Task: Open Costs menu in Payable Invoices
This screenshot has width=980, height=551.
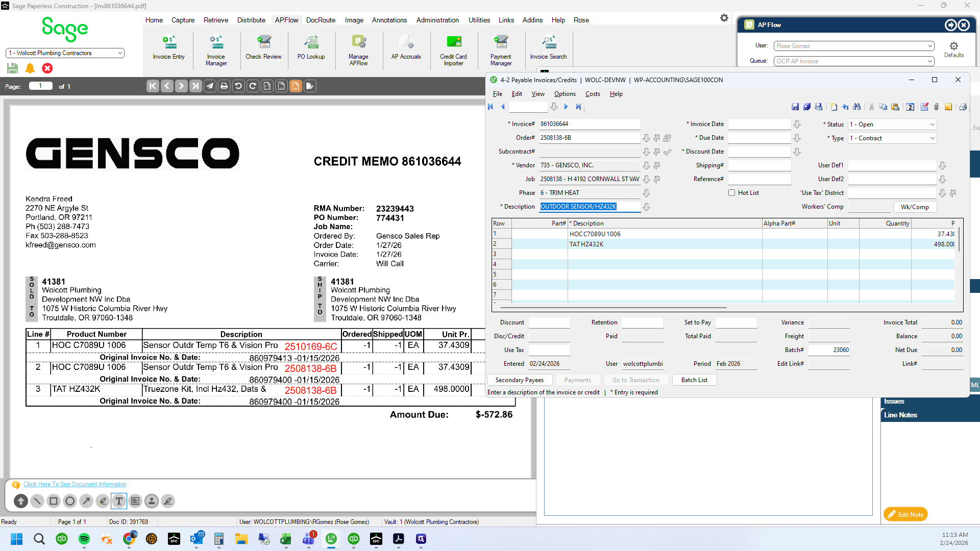Action: pyautogui.click(x=593, y=94)
